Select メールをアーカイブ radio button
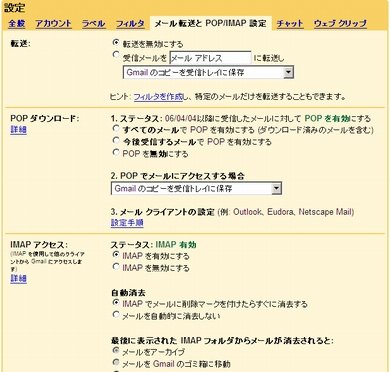The image size is (390, 372). pos(116,350)
